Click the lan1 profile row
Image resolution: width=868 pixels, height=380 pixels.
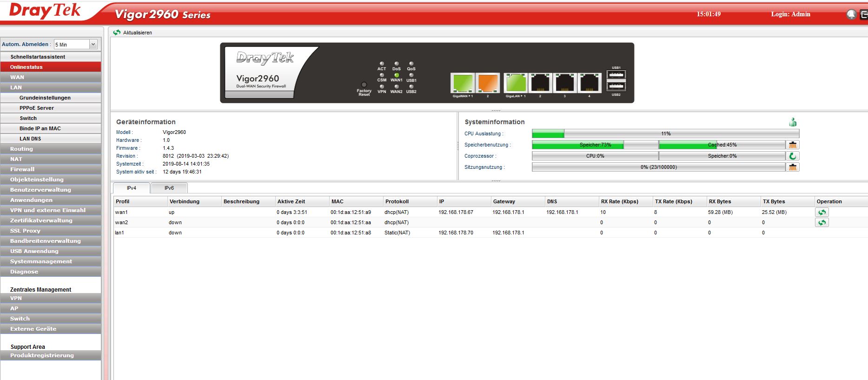point(490,233)
